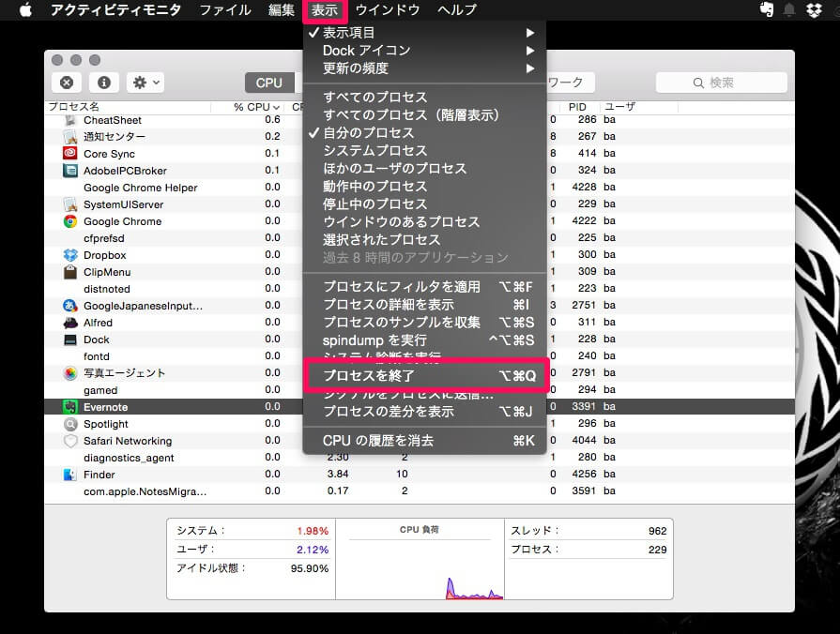Screen dimensions: 840x634
Task: Switch to the CPU tab
Action: [269, 83]
